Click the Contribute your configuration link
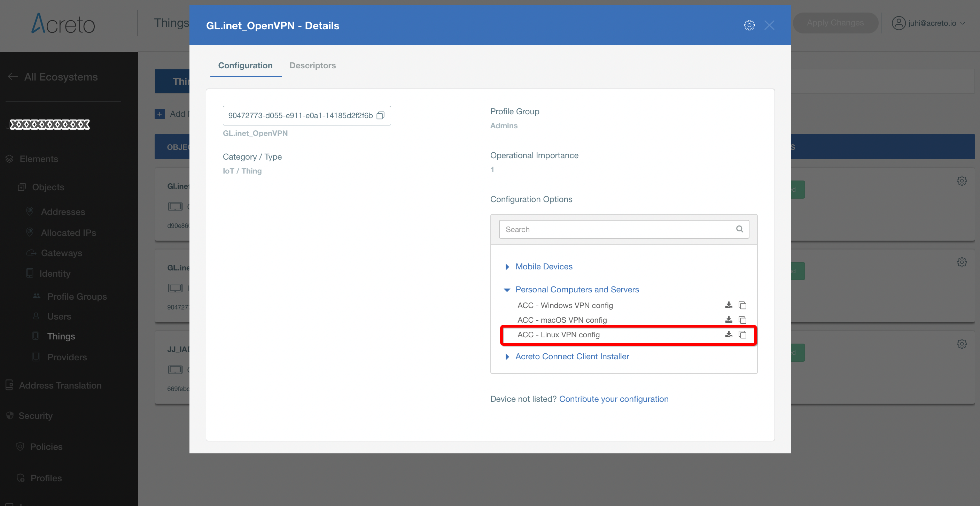The width and height of the screenshot is (980, 506). coord(614,399)
